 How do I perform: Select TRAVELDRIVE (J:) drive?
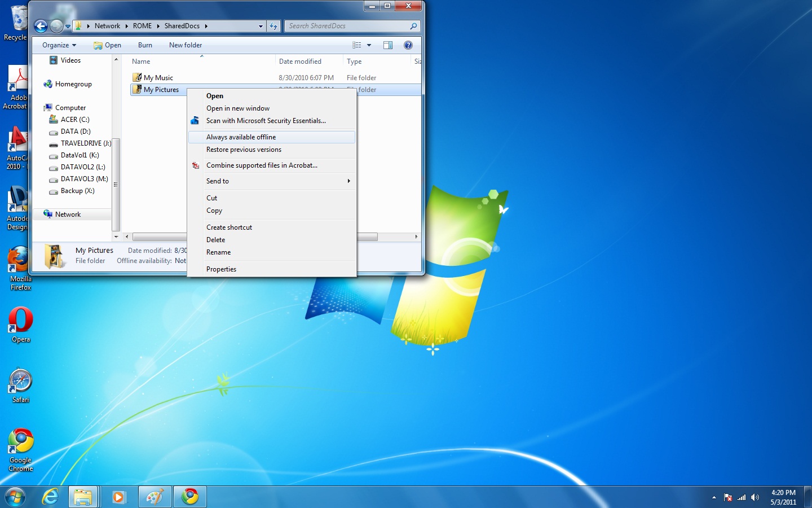pyautogui.click(x=80, y=143)
